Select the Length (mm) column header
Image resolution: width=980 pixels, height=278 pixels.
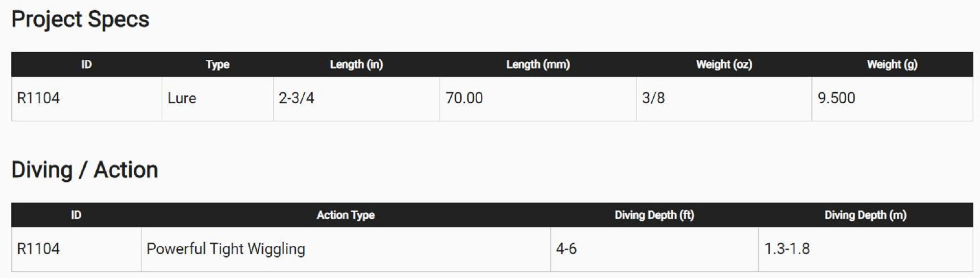(538, 65)
